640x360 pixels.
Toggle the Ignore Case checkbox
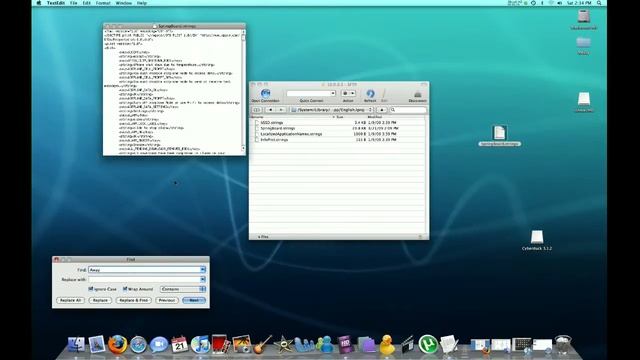(91, 289)
